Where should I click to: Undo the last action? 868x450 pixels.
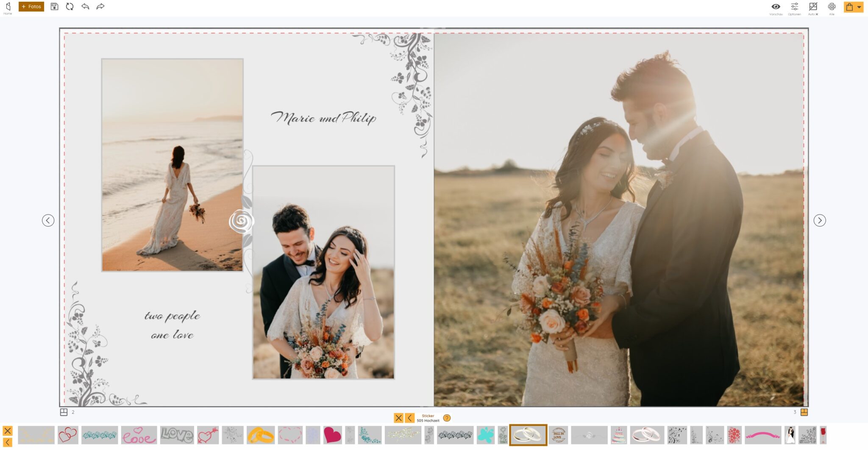85,7
